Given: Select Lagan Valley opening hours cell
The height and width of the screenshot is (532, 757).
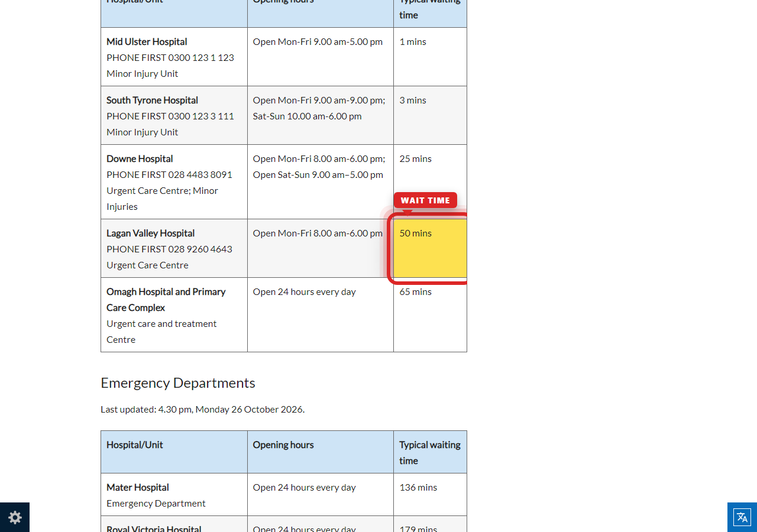Looking at the screenshot, I should click(321, 248).
